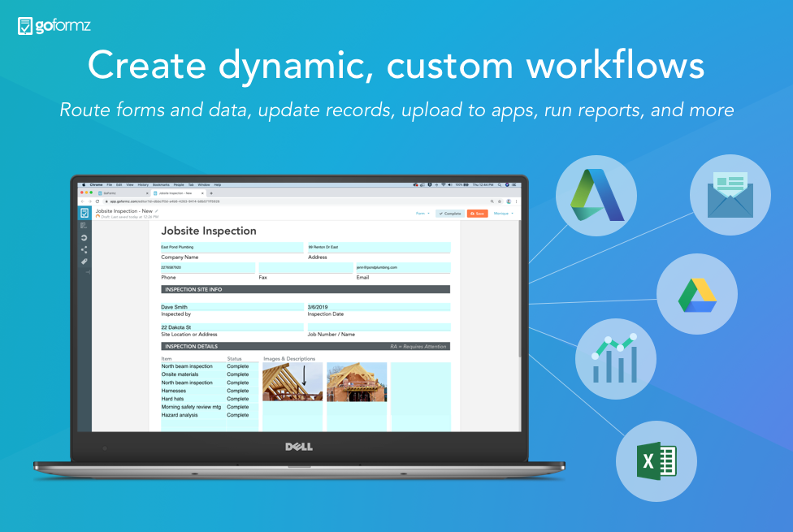
Task: Open the Chrome profile avatar
Action: coord(509,201)
